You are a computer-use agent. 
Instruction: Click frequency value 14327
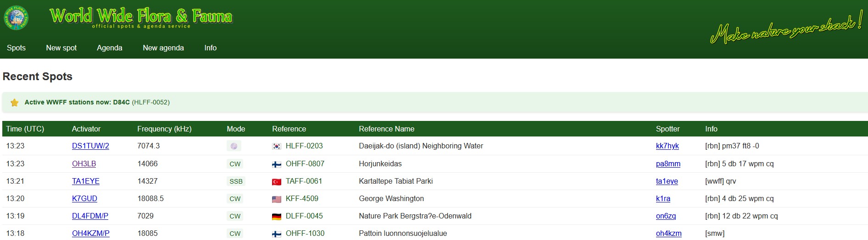tap(147, 181)
